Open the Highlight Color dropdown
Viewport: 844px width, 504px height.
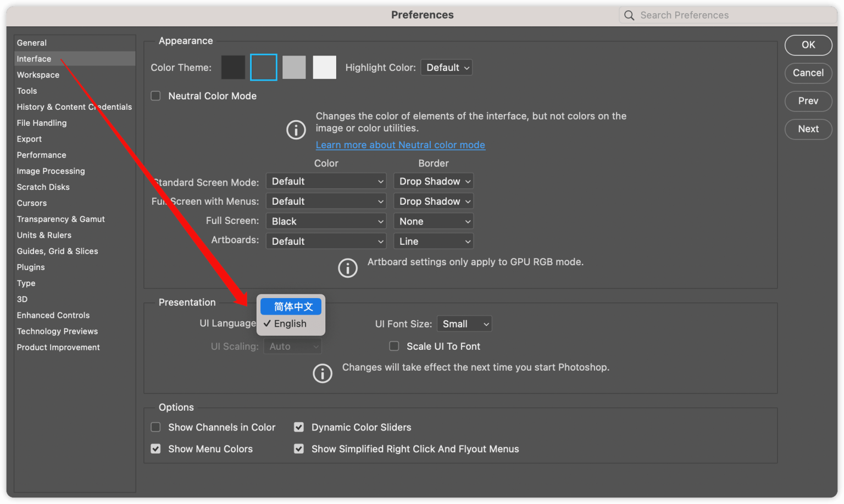[x=447, y=68]
